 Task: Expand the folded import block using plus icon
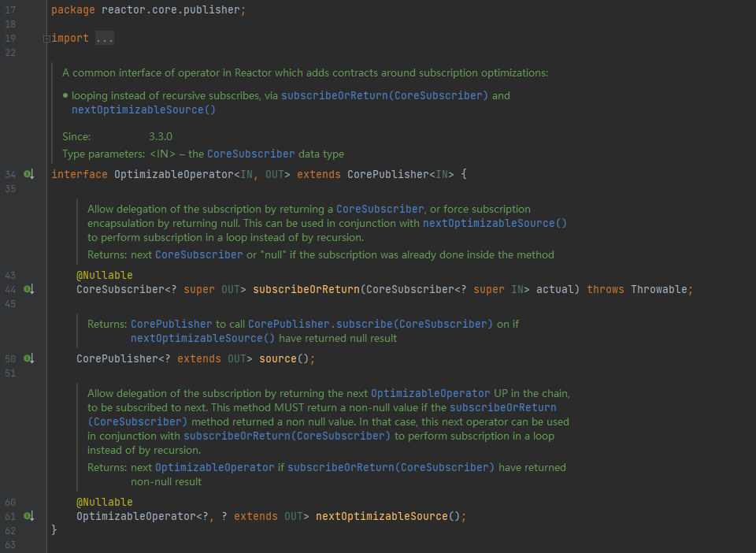[x=46, y=39]
